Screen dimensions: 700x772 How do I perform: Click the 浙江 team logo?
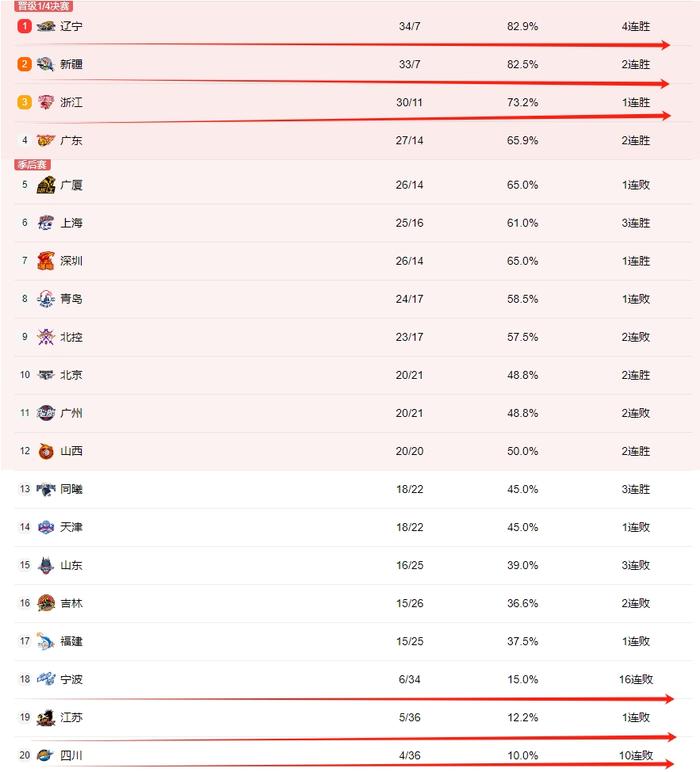click(x=46, y=102)
